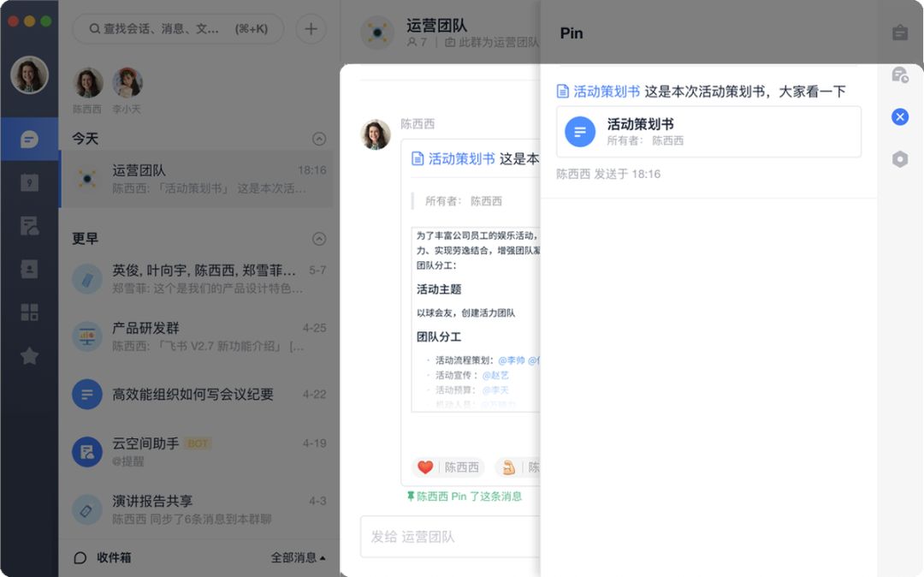This screenshot has height=577, width=924.
Task: Open the Calendar icon in sidebar
Action: (x=28, y=181)
